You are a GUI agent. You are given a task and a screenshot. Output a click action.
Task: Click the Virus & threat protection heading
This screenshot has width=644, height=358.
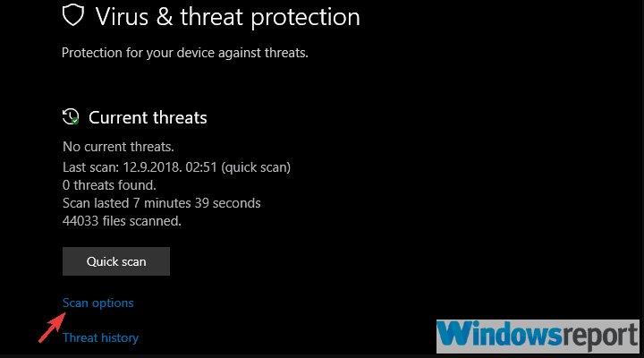[x=227, y=17]
